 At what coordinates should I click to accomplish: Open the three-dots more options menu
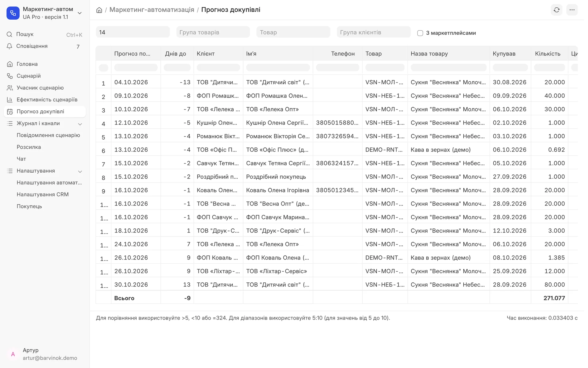pyautogui.click(x=572, y=10)
